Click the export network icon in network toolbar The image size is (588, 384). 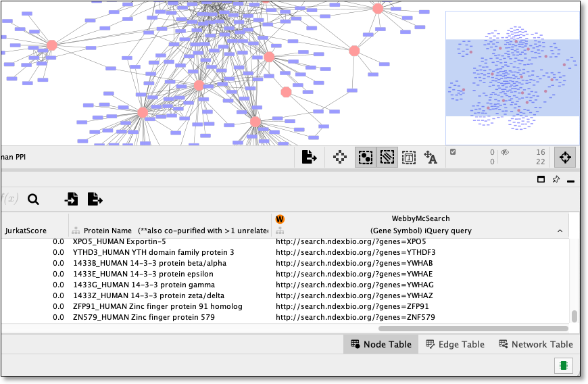click(x=309, y=157)
